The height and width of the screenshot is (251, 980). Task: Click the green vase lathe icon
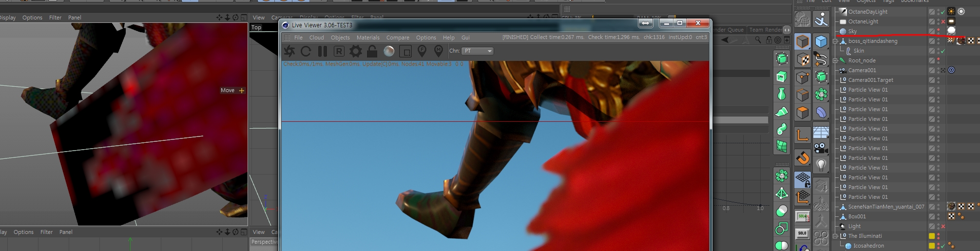(x=782, y=94)
